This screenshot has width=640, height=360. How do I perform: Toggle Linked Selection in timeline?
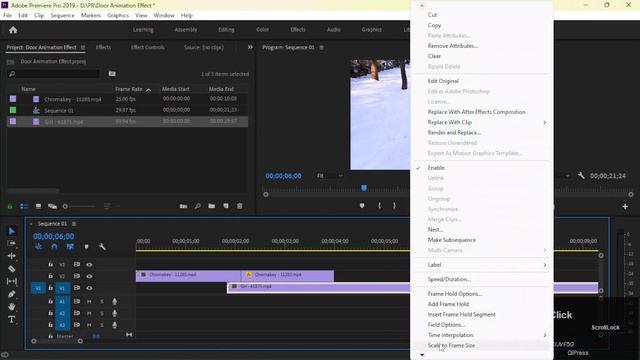(x=70, y=247)
